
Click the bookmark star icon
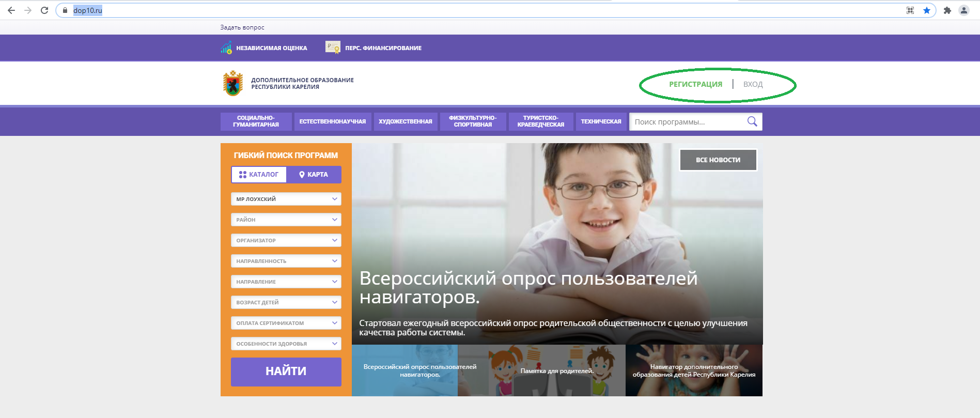(927, 10)
